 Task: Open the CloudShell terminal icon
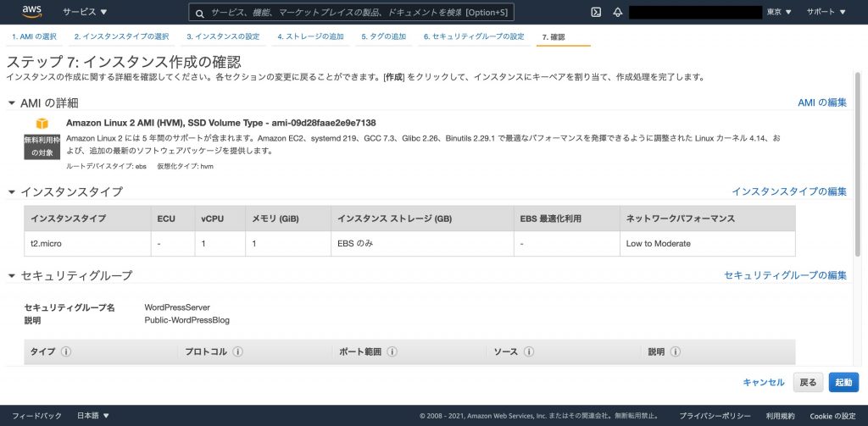click(x=596, y=12)
